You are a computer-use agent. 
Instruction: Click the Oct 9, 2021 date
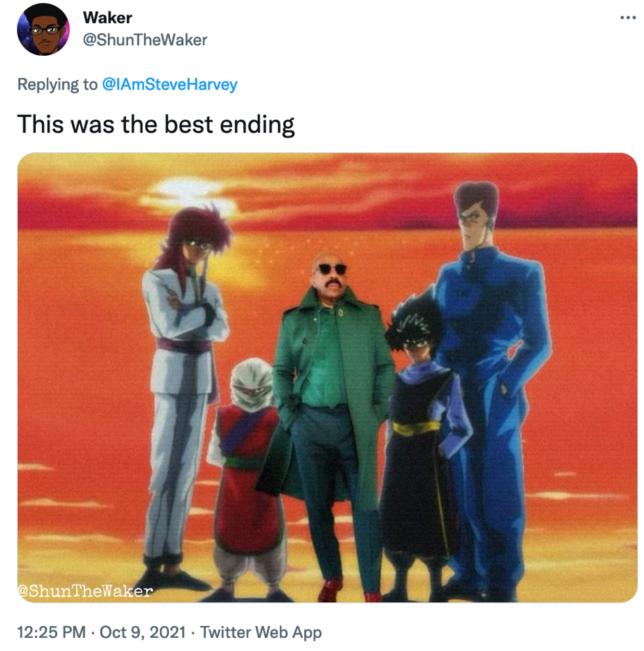coord(143,633)
